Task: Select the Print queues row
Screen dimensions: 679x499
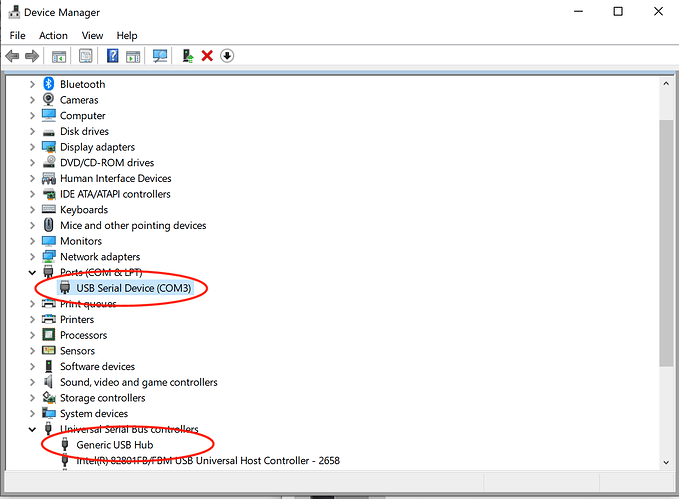Action: [88, 304]
